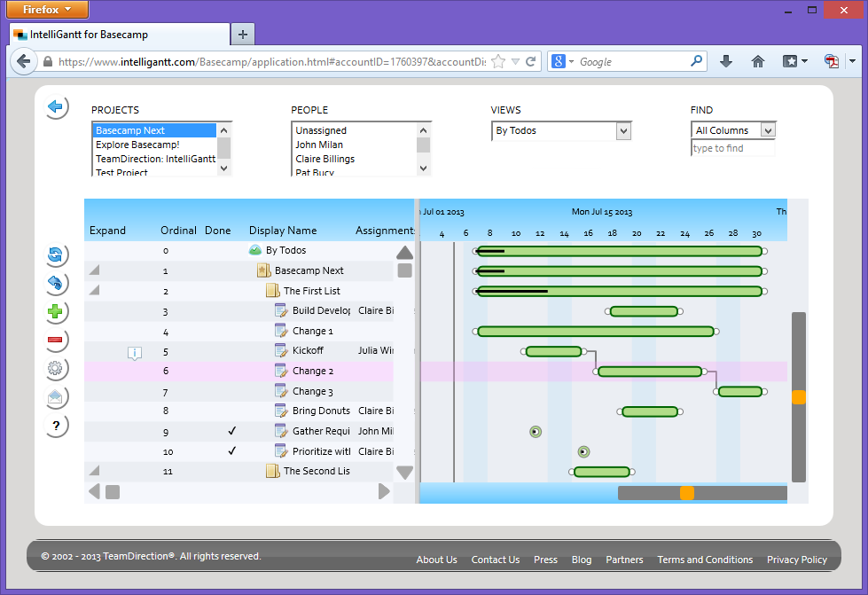The height and width of the screenshot is (595, 868).
Task: Select the IntelliGantt for Basecamp tab
Action: click(x=120, y=35)
